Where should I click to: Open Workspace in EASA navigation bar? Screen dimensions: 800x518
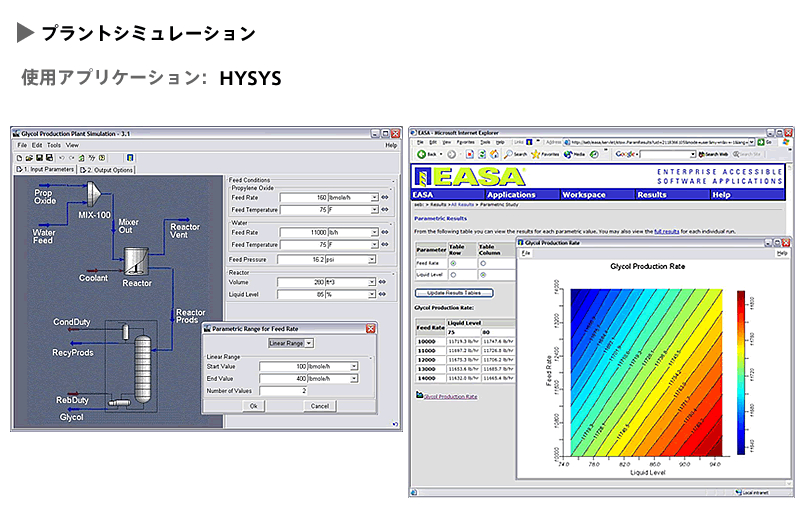coord(584,194)
